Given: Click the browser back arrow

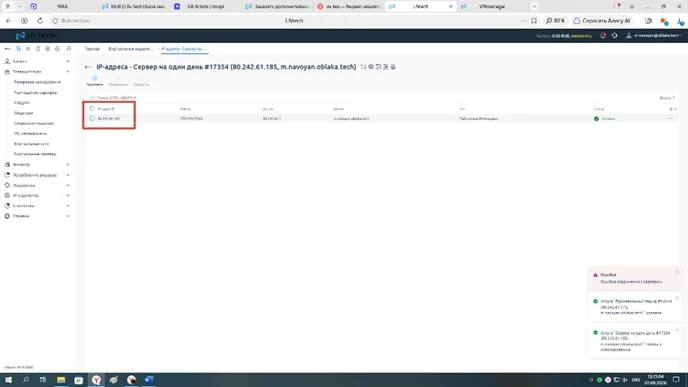Looking at the screenshot, I should coord(8,21).
